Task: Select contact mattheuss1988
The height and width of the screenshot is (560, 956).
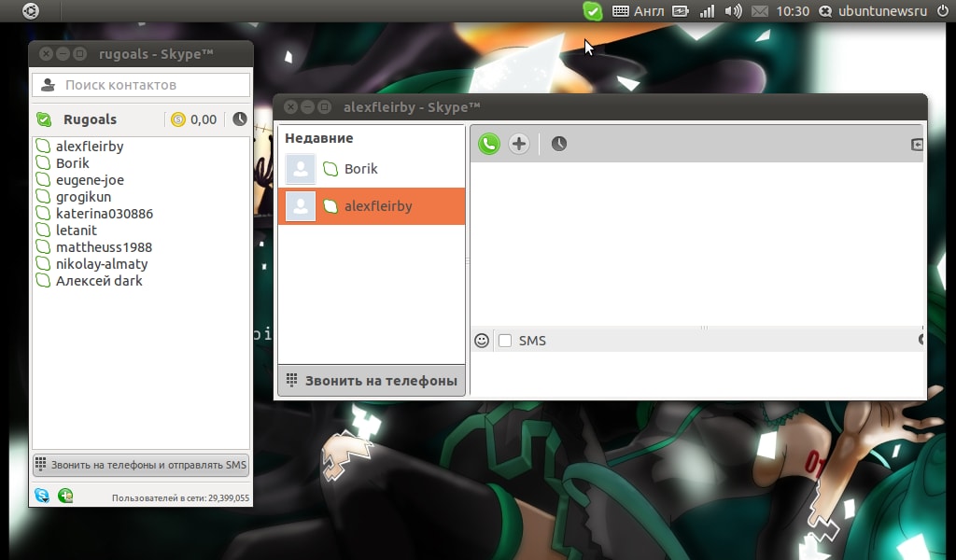Action: coord(141,246)
